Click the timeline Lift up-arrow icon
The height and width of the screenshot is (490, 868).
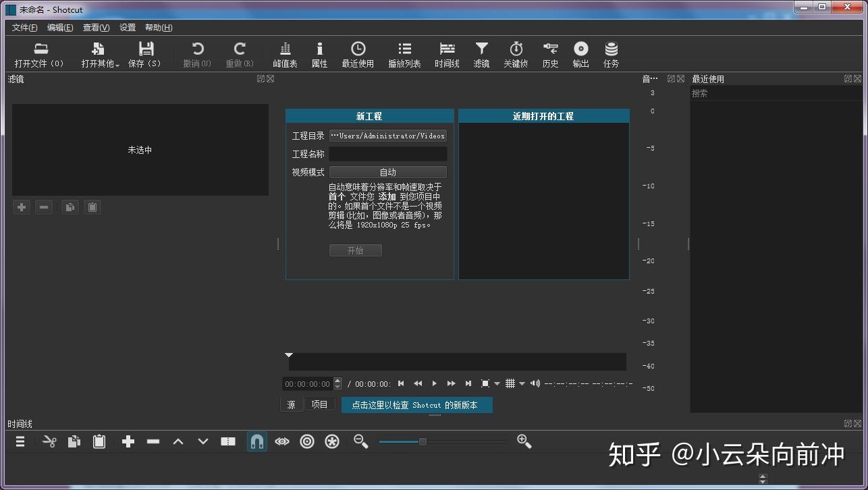click(x=178, y=441)
